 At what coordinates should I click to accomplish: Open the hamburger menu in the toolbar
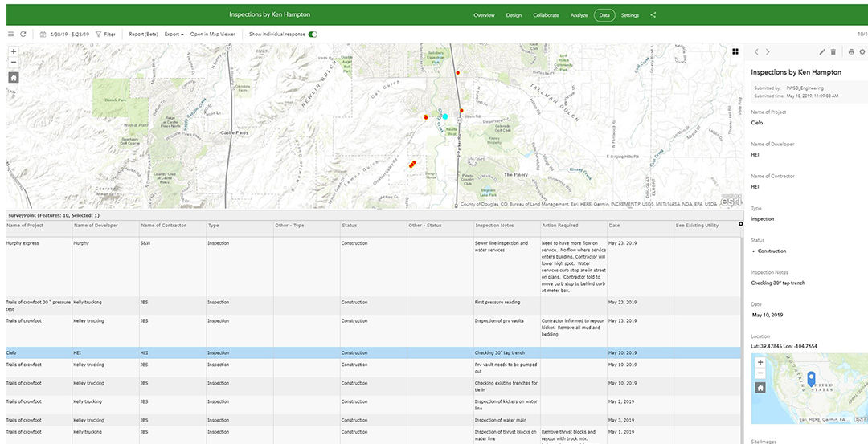click(11, 35)
